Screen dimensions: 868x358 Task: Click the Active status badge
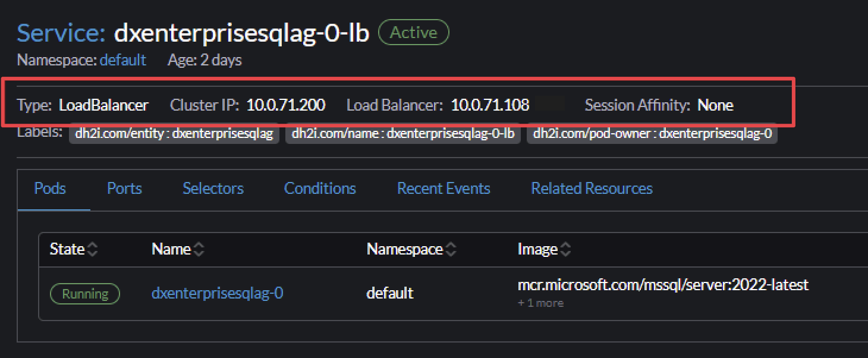(x=413, y=33)
